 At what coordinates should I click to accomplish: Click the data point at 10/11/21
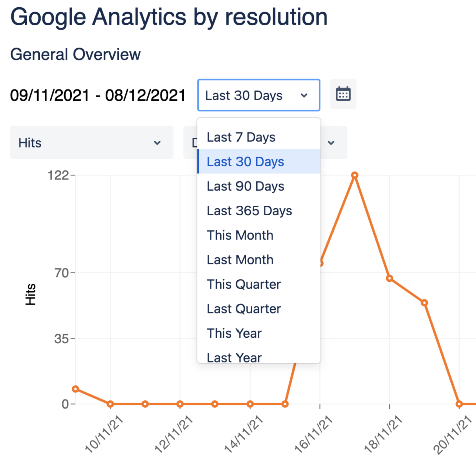[110, 404]
